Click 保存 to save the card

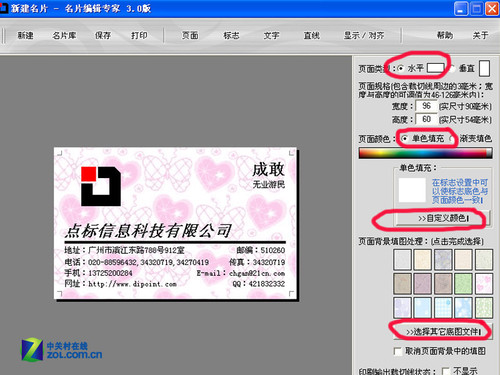coord(103,35)
